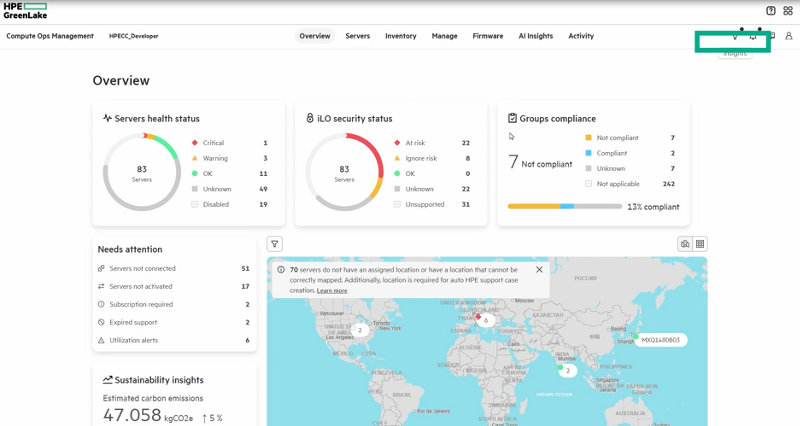Click the orange Not compliant legend swatch
This screenshot has width=800, height=426.
coord(588,138)
